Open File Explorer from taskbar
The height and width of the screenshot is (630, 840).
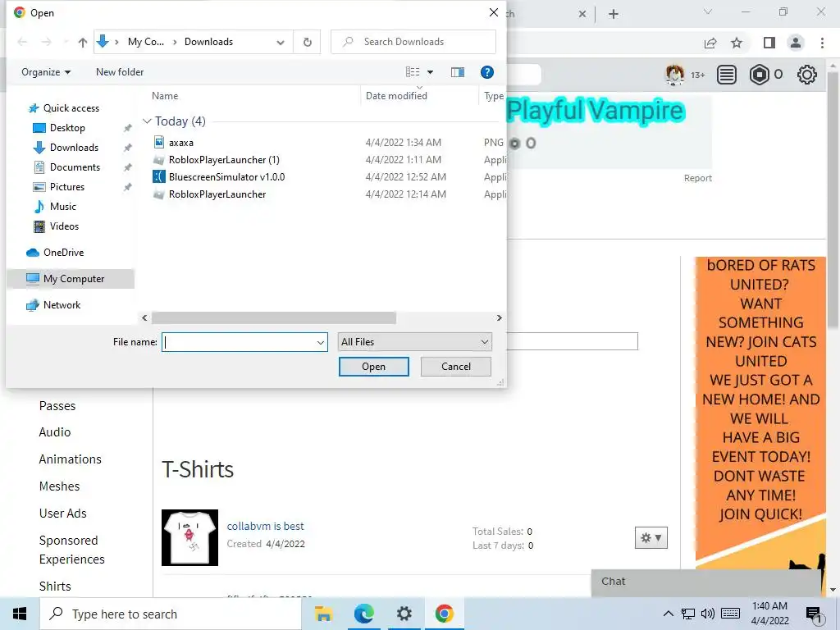point(323,614)
